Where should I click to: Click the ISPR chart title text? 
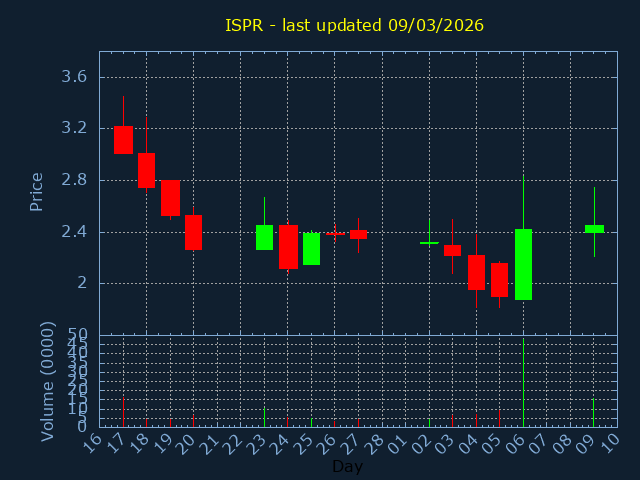(354, 25)
